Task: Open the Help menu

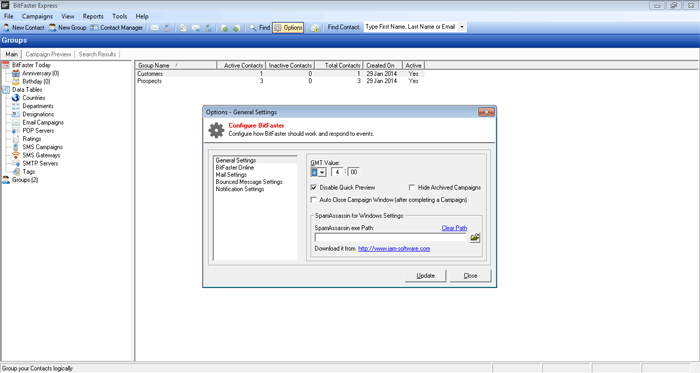Action: pyautogui.click(x=142, y=16)
